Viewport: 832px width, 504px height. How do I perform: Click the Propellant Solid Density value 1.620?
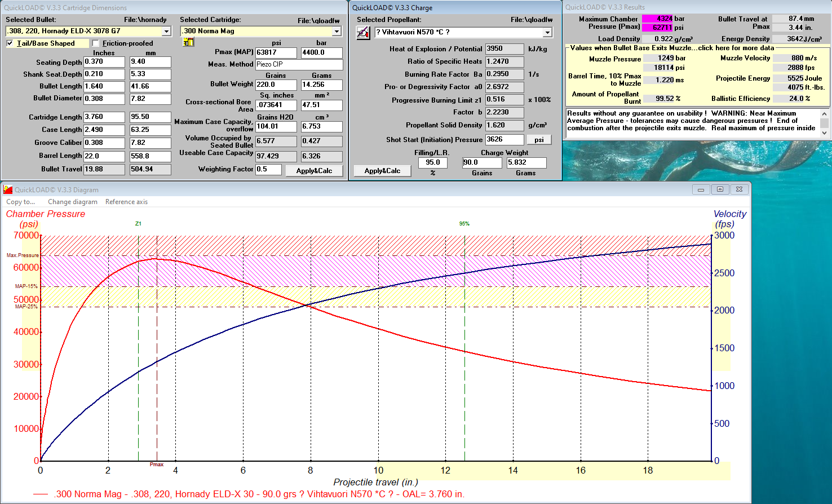tap(504, 126)
